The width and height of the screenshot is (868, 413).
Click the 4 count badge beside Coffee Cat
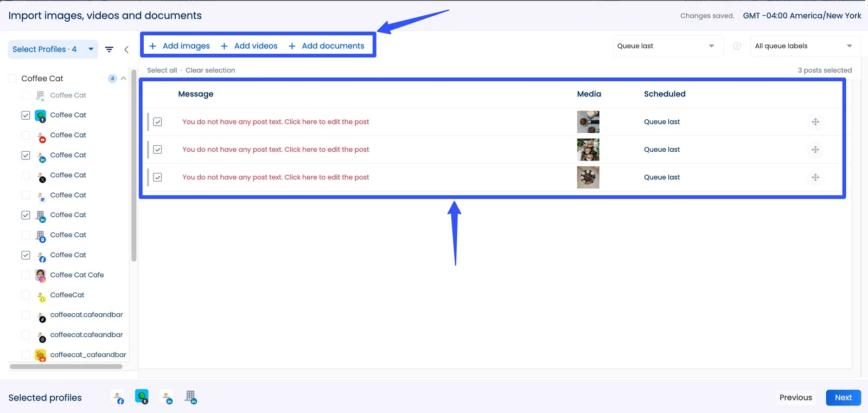[112, 79]
